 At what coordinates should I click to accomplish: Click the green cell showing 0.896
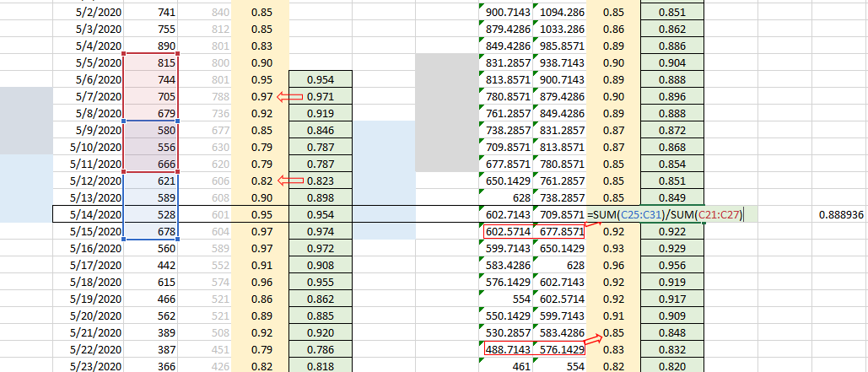point(672,96)
